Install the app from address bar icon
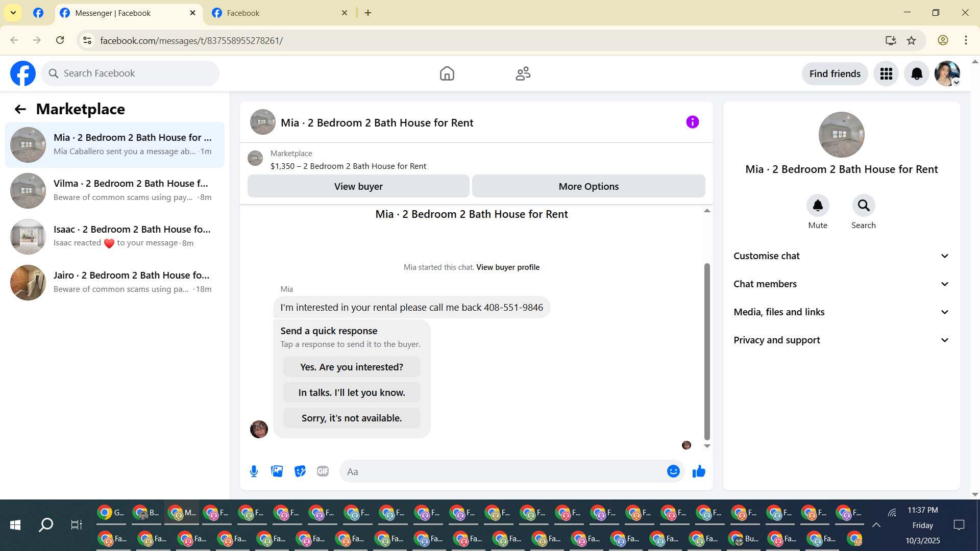Image resolution: width=980 pixels, height=551 pixels. coord(891,40)
